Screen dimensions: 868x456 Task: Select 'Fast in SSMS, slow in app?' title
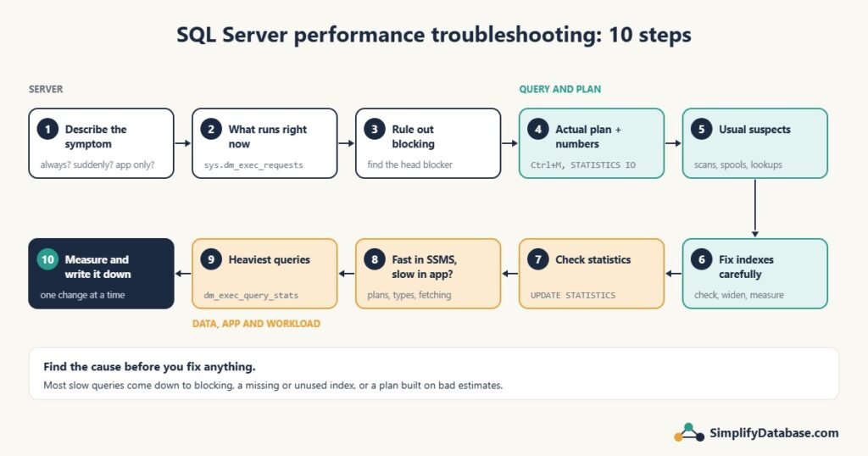424,267
